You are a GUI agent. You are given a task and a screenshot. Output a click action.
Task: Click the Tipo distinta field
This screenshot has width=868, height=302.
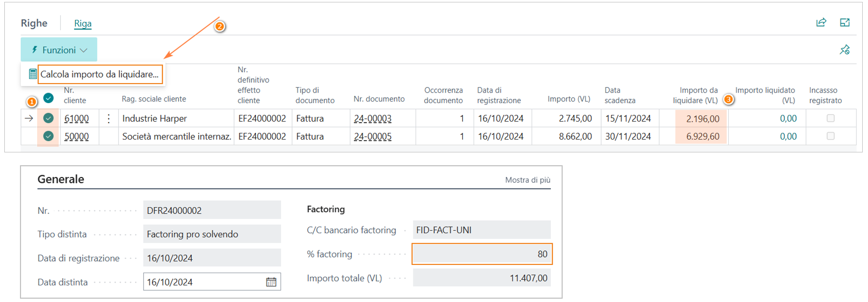[x=212, y=234]
